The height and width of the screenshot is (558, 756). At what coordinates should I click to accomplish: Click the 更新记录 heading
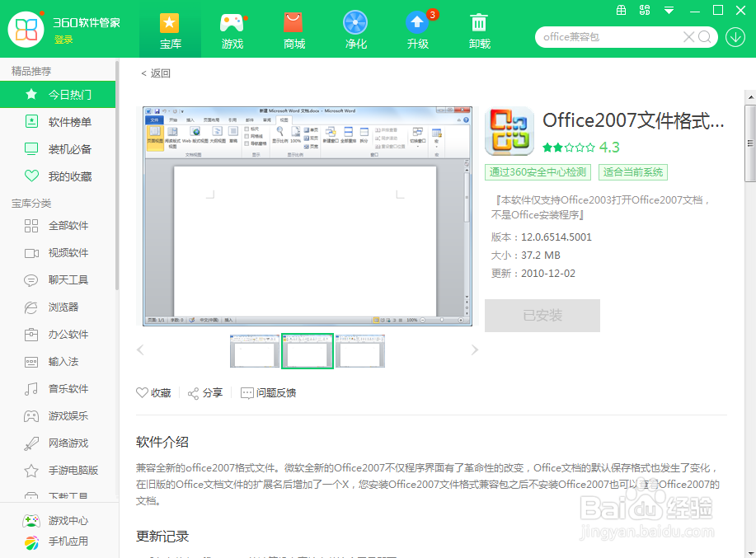[162, 537]
